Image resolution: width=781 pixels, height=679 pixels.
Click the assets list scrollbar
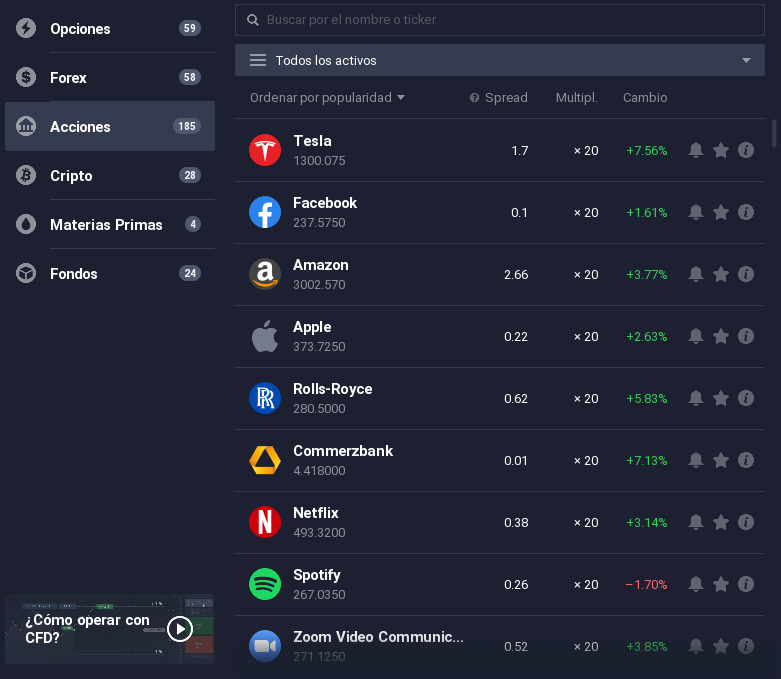(x=774, y=133)
